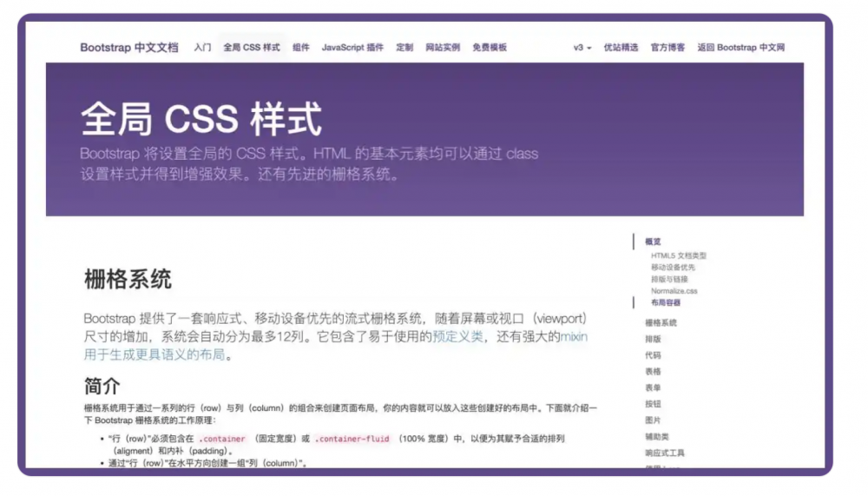Open the 免费模板 navigation link

(x=490, y=48)
